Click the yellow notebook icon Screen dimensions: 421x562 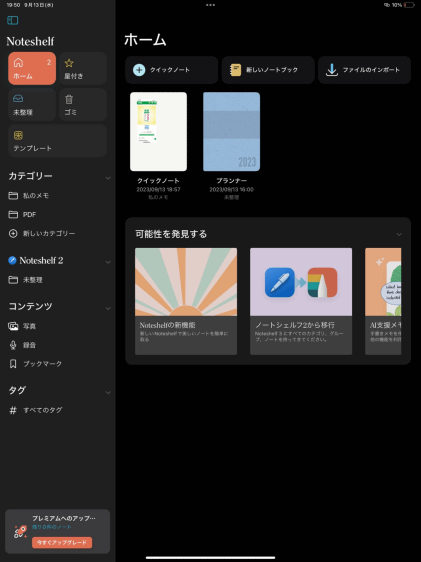pyautogui.click(x=235, y=70)
